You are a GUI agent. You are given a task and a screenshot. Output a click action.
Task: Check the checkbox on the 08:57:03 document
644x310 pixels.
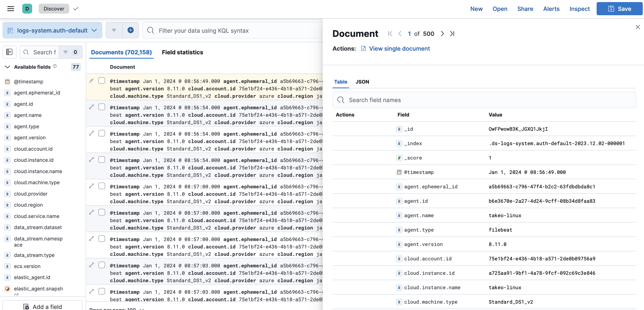coord(102,265)
